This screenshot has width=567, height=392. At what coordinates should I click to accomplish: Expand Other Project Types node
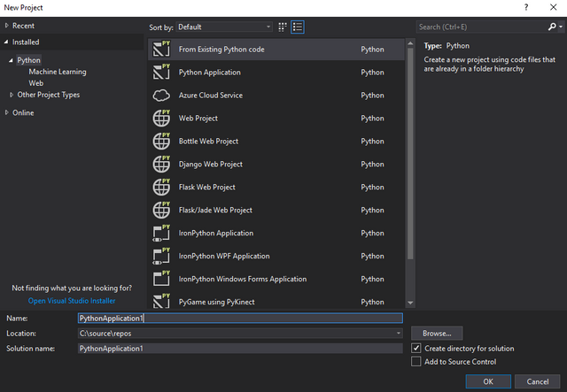point(12,95)
